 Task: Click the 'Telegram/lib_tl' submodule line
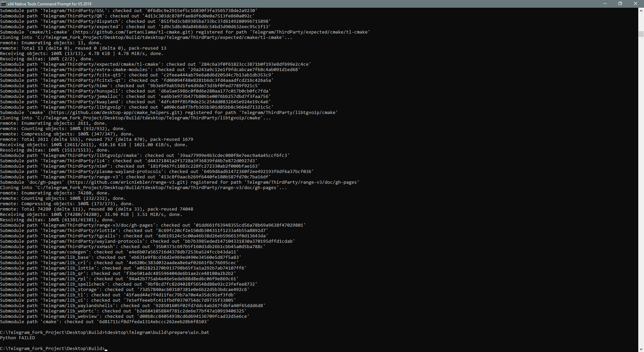click(x=118, y=295)
